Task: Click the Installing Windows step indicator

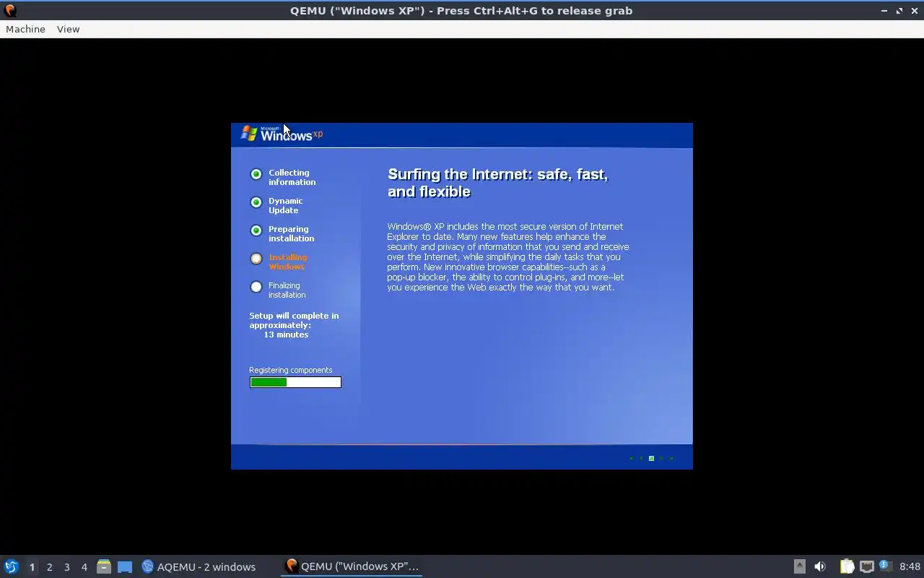Action: [256, 259]
